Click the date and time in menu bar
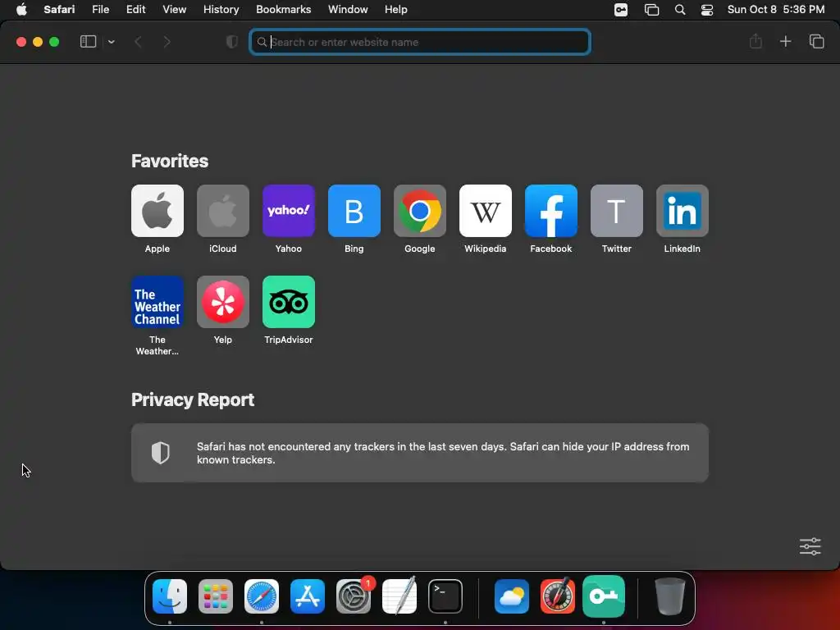This screenshot has width=840, height=630. point(776,9)
